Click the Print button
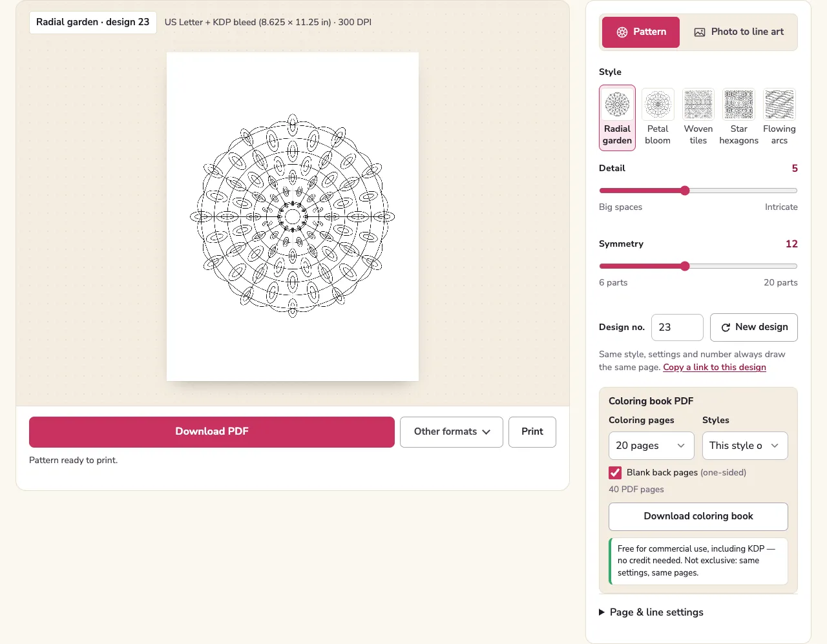The height and width of the screenshot is (644, 827). tap(532, 432)
